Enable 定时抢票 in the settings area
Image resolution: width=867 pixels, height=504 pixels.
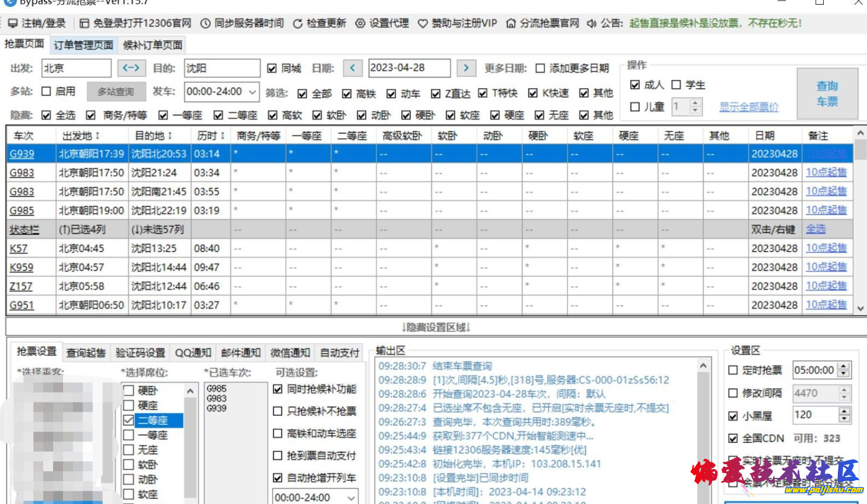point(734,369)
